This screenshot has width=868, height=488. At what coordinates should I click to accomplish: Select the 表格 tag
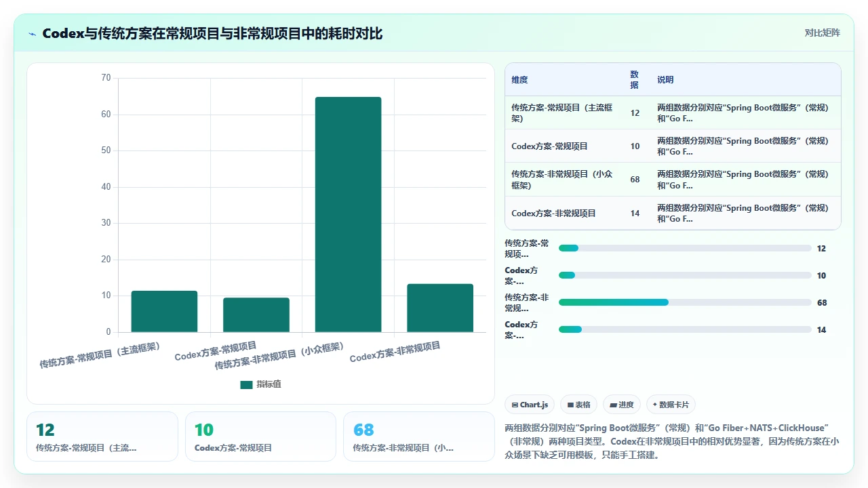tap(578, 405)
